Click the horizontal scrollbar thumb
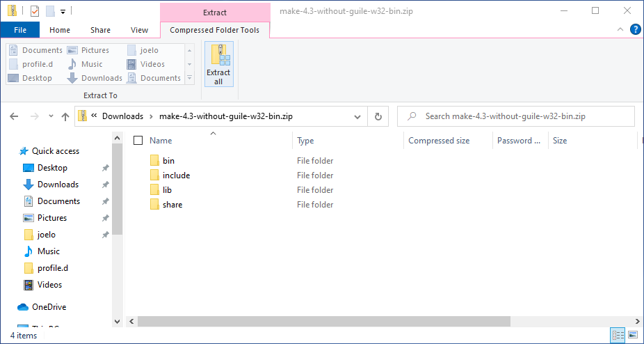The height and width of the screenshot is (344, 644). (323, 322)
